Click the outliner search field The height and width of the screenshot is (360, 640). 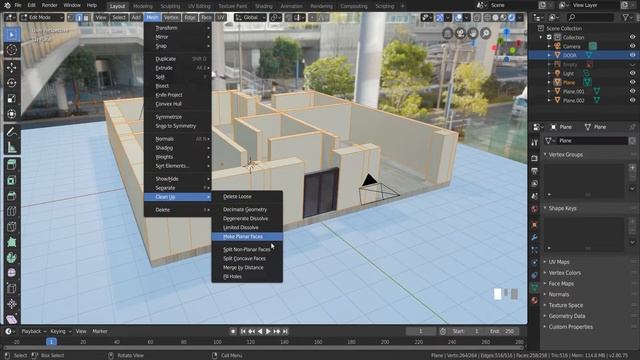tap(590, 17)
